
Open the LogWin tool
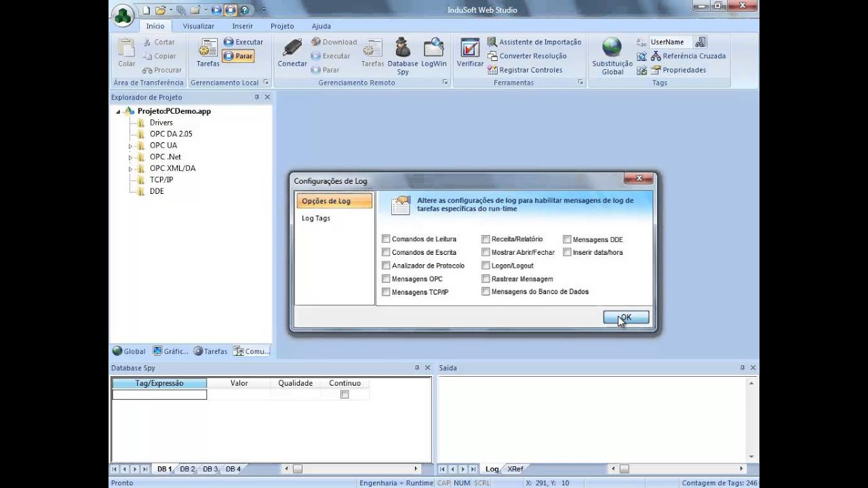click(x=434, y=53)
